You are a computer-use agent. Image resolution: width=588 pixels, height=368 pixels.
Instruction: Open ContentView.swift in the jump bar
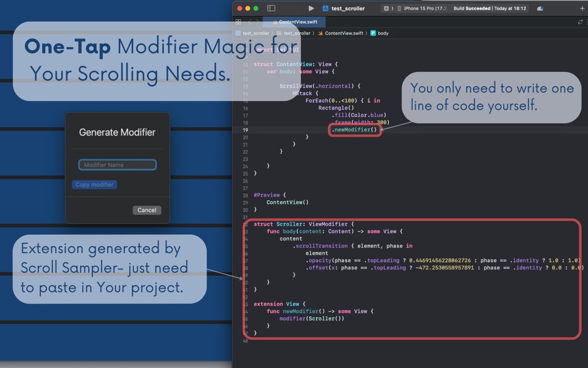340,33
